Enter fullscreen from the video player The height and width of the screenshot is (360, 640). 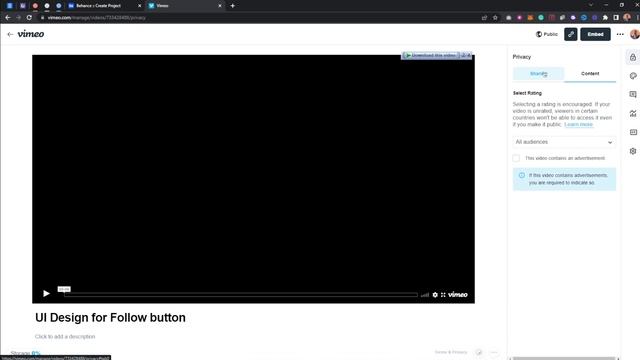[443, 295]
